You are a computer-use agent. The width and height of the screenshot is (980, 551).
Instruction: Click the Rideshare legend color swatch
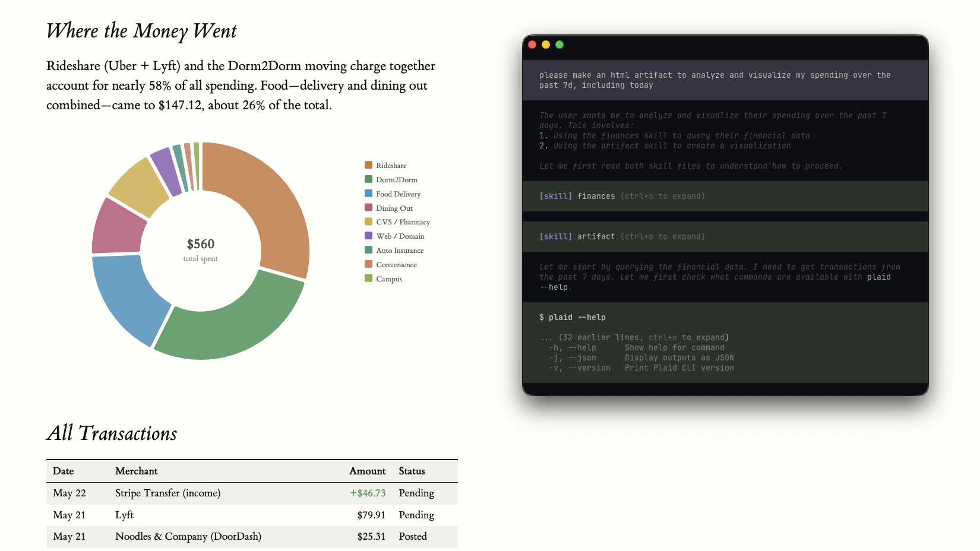pos(368,165)
